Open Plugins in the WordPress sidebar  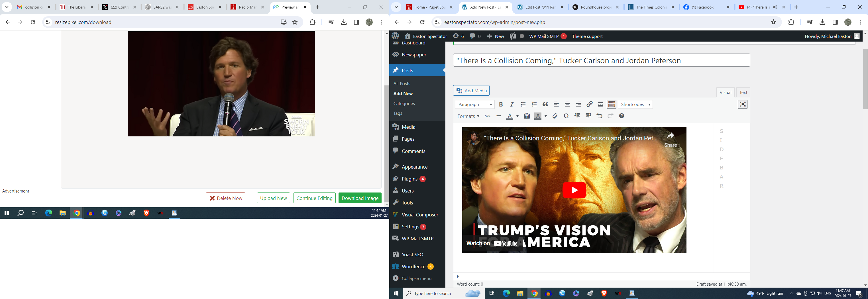click(409, 179)
